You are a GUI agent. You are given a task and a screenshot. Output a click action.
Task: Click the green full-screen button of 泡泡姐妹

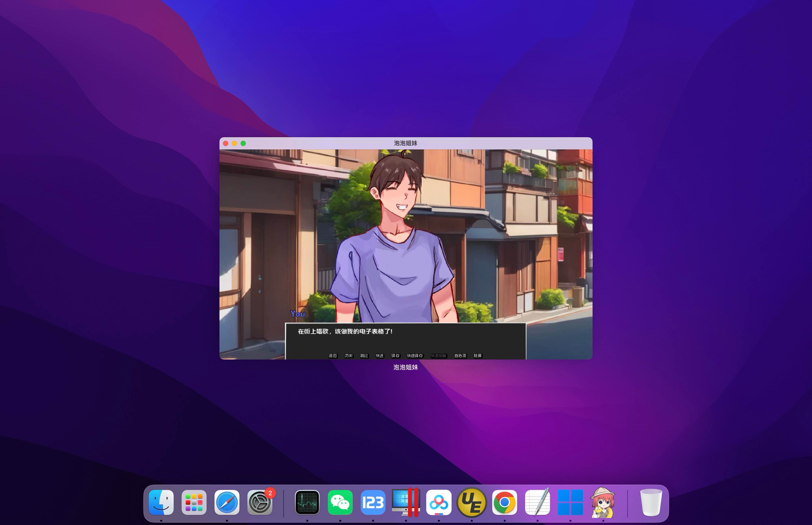pos(243,144)
